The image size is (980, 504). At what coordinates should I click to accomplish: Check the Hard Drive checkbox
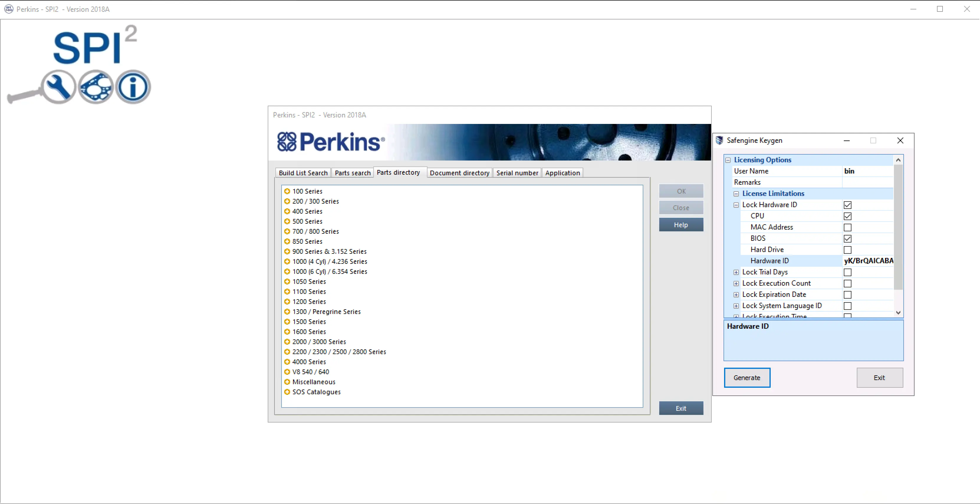pos(848,250)
